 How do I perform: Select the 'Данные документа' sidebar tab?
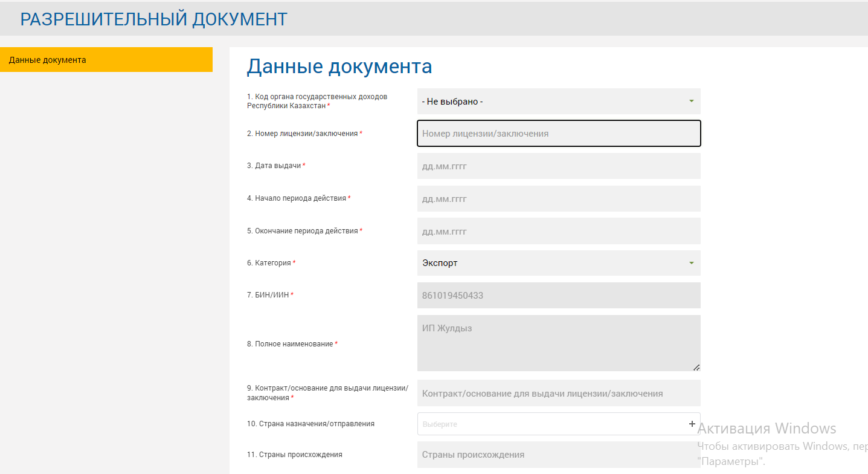[106, 60]
